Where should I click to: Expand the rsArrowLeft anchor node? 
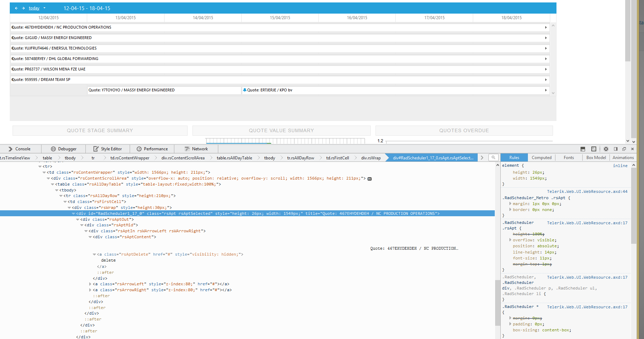coord(90,284)
